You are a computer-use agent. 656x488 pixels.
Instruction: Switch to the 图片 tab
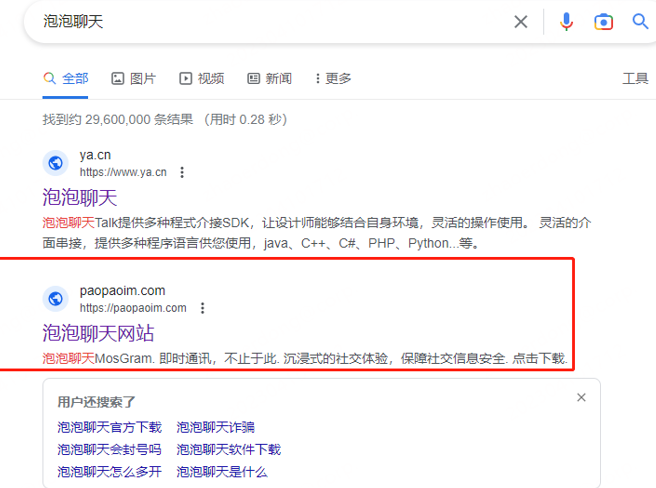(133, 78)
